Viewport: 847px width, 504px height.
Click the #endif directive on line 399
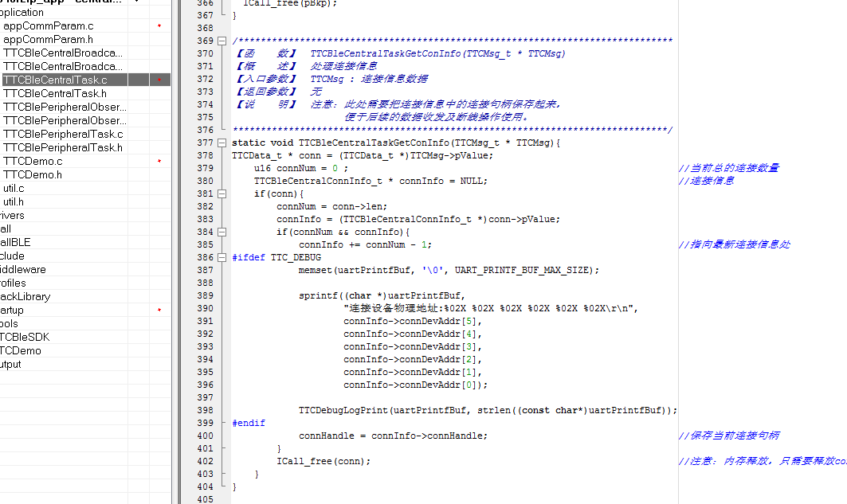[x=249, y=423]
